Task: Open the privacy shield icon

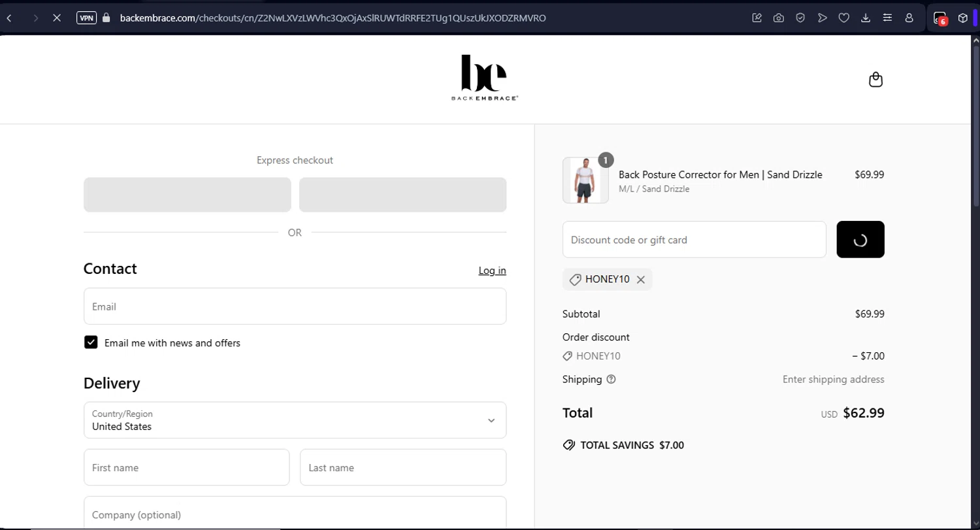Action: pyautogui.click(x=800, y=18)
